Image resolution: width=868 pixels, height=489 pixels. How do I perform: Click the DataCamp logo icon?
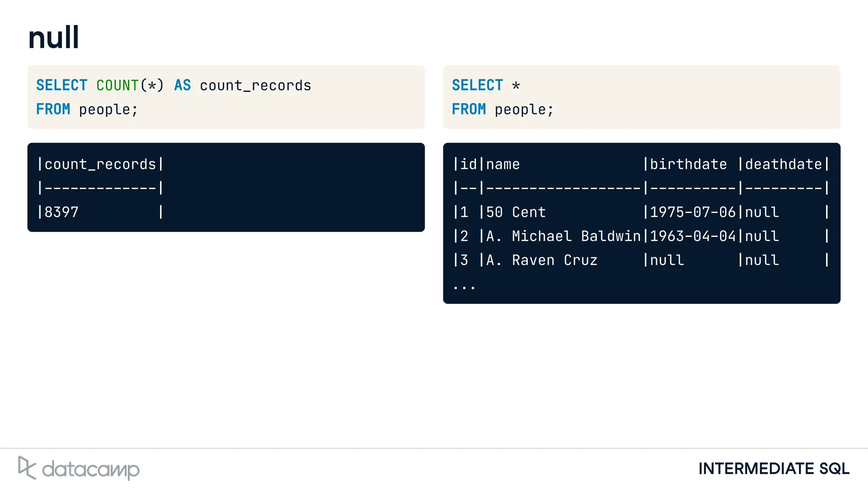point(27,468)
